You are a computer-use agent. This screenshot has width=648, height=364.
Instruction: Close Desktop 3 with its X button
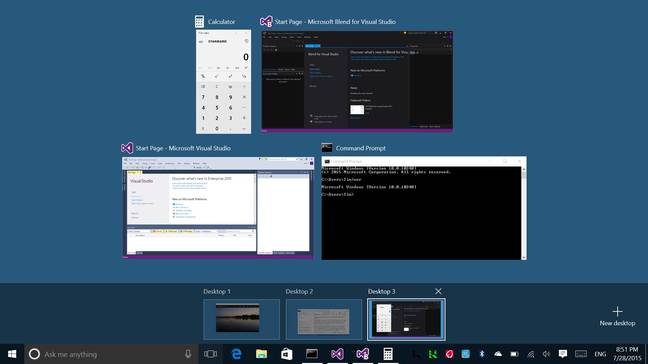coord(438,291)
